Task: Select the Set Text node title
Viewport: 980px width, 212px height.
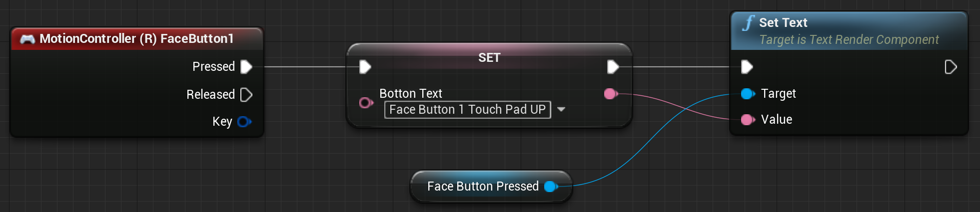Action: [783, 23]
